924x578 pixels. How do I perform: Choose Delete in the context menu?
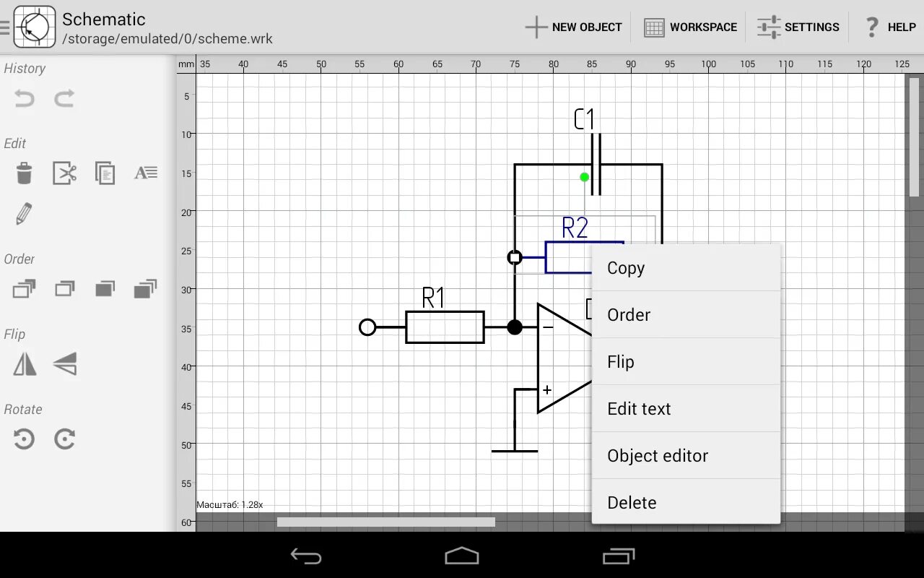[x=686, y=501]
